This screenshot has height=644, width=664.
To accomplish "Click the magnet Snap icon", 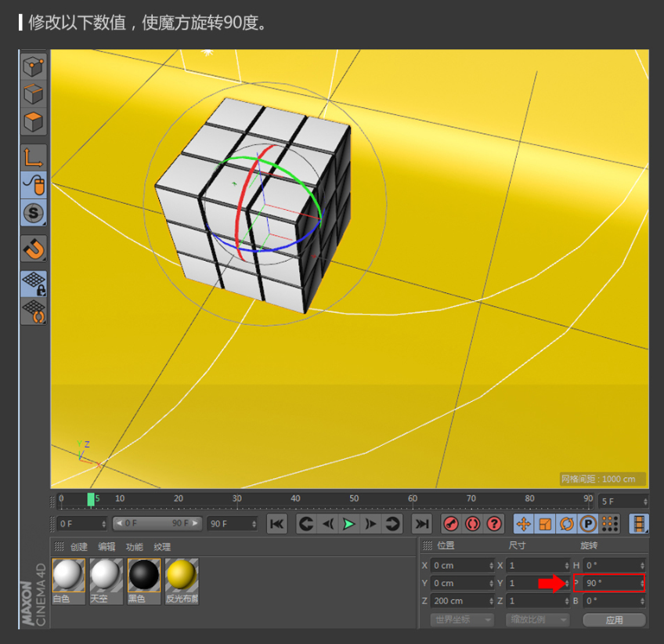I will (x=34, y=249).
